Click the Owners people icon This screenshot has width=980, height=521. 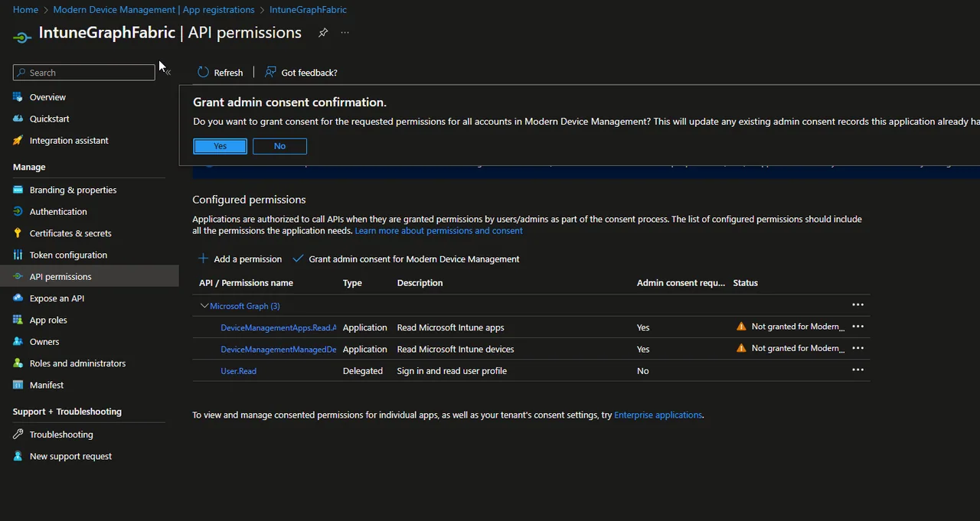coord(18,341)
